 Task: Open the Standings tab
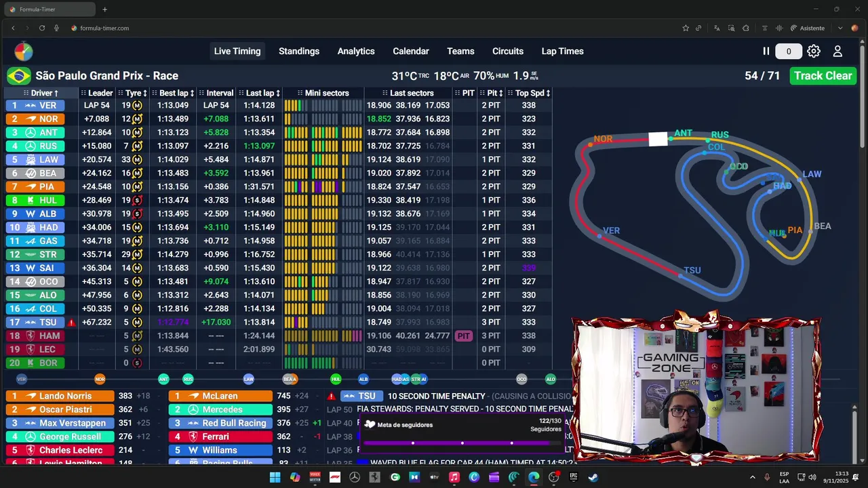(299, 51)
